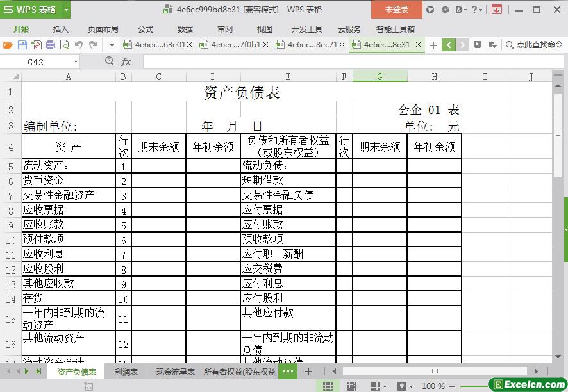Jump to last sheet navigation arrow

click(x=38, y=372)
